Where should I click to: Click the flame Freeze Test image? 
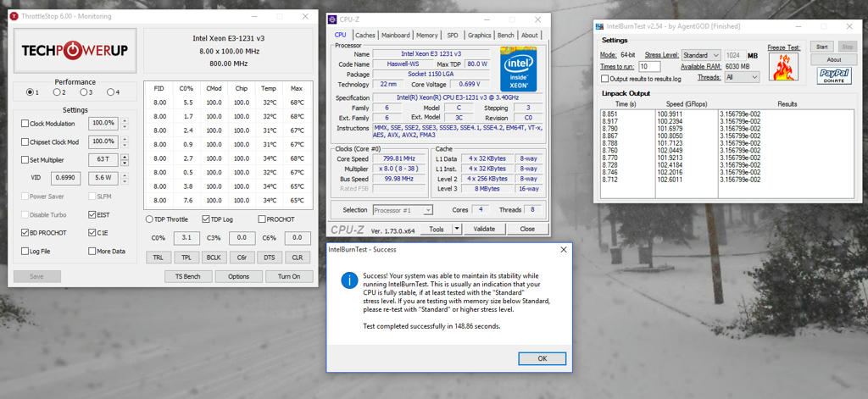point(783,67)
